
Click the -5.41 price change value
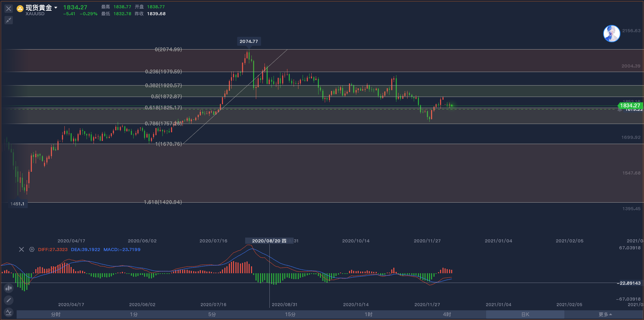pyautogui.click(x=69, y=14)
